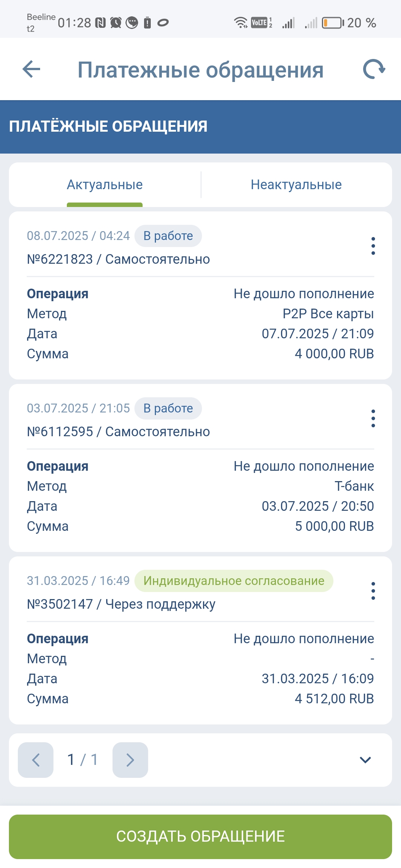Tap the back arrow icon
Image resolution: width=401 pixels, height=868 pixels.
[31, 69]
